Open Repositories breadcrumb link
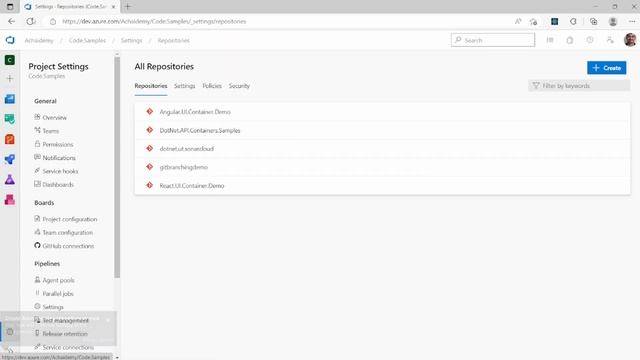 pyautogui.click(x=173, y=40)
